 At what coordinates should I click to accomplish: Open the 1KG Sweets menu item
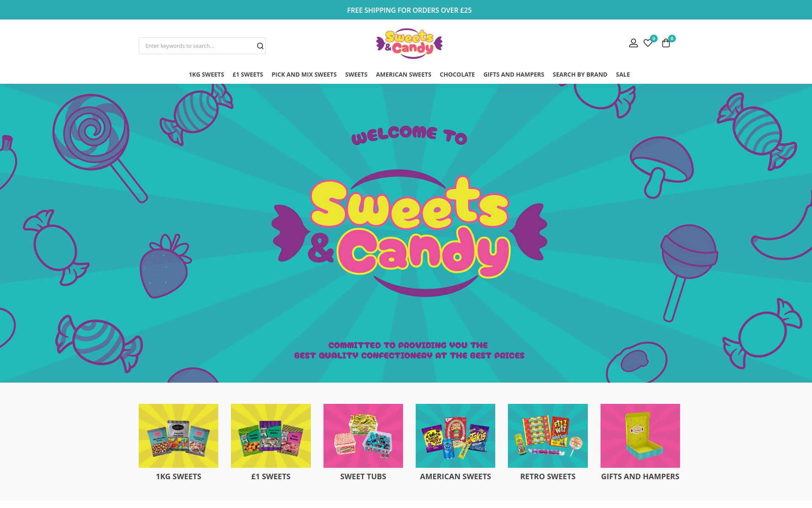[206, 75]
